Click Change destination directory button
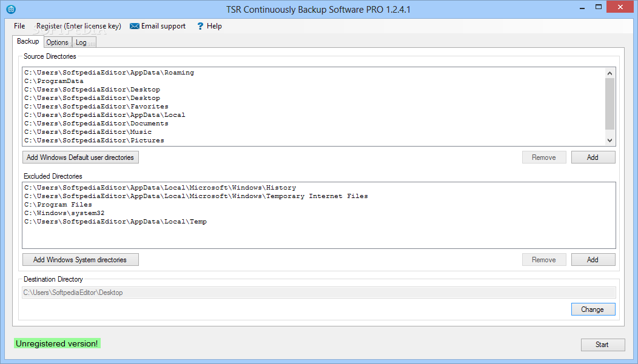Image resolution: width=638 pixels, height=364 pixels. [x=593, y=309]
